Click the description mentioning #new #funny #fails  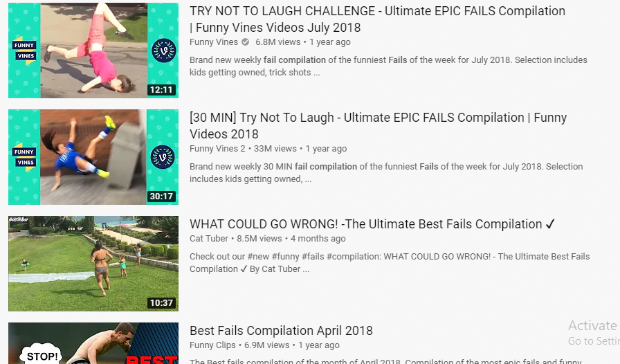click(x=390, y=262)
